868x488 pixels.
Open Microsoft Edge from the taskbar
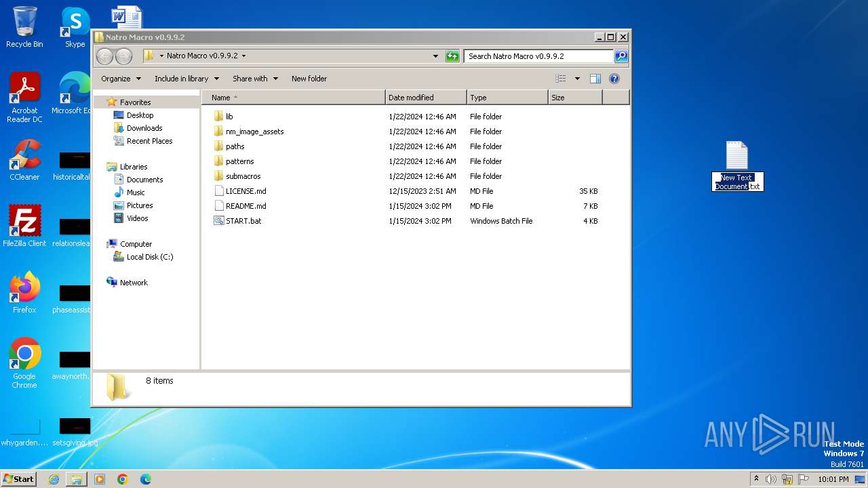tap(146, 479)
